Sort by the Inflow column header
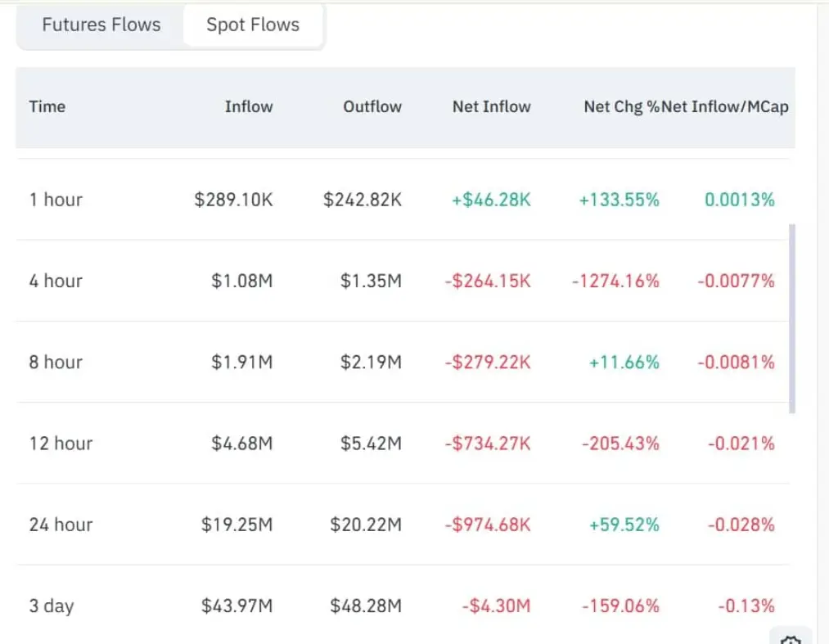 [x=249, y=106]
